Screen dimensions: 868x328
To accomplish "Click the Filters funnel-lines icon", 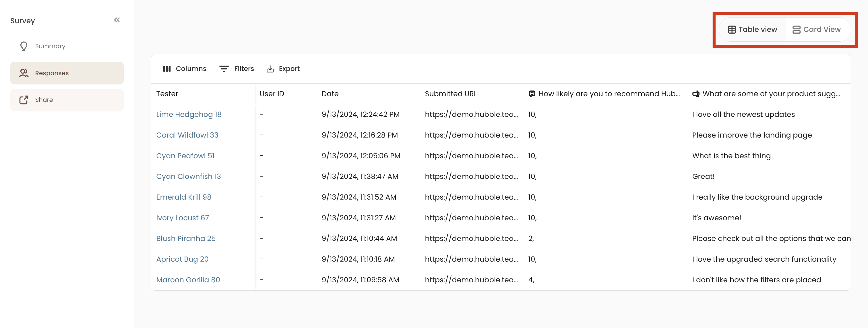I will click(x=224, y=69).
